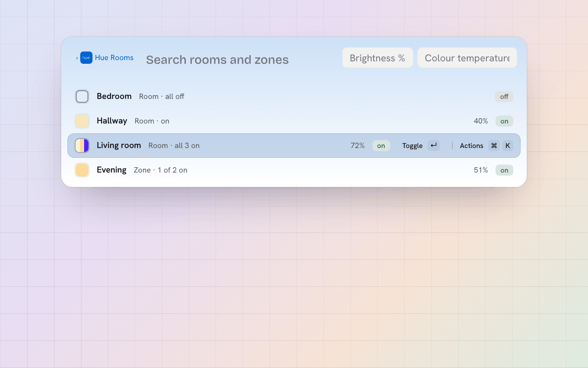Select the Hallway row name
The image size is (588, 368).
(112, 121)
